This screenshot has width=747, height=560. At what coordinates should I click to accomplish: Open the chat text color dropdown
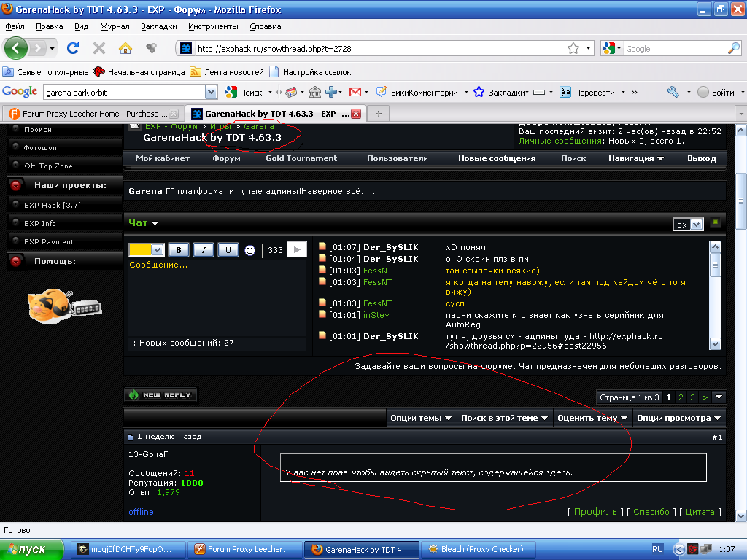158,250
